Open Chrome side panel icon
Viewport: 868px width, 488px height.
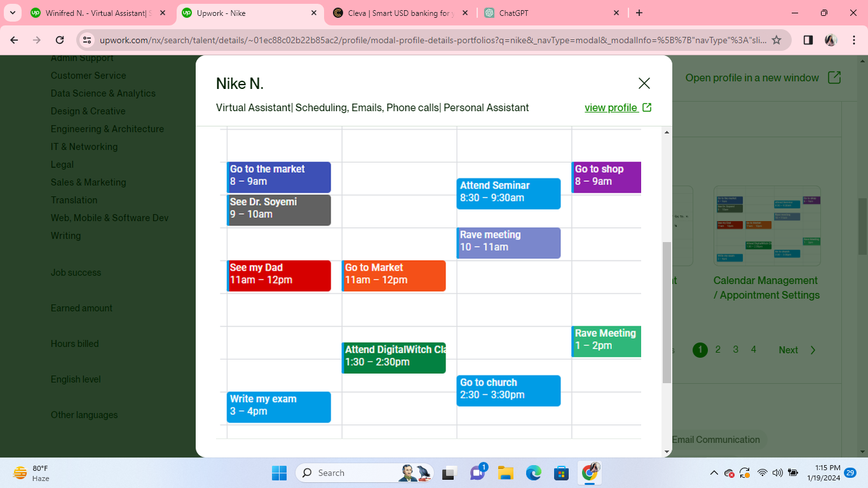point(808,40)
